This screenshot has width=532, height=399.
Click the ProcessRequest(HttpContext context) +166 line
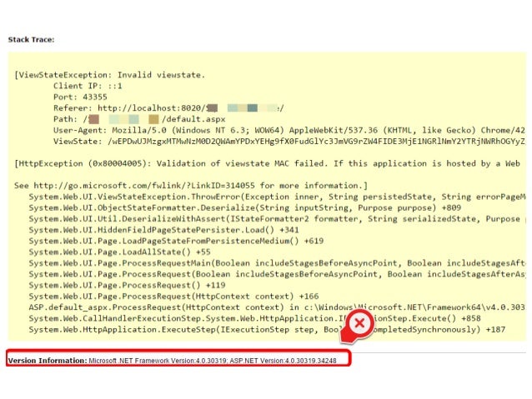point(173,297)
